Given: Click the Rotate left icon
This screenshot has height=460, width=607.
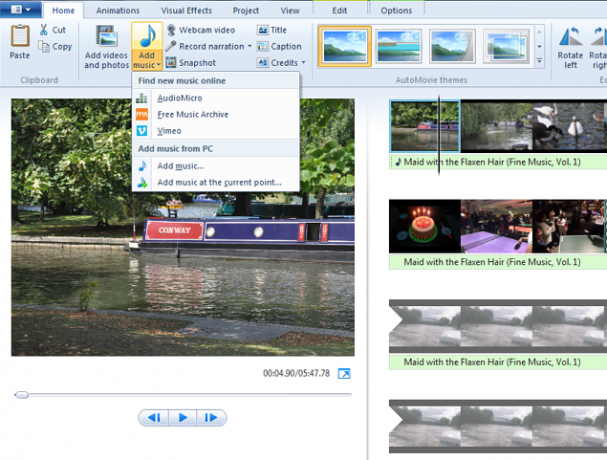Looking at the screenshot, I should point(570,37).
